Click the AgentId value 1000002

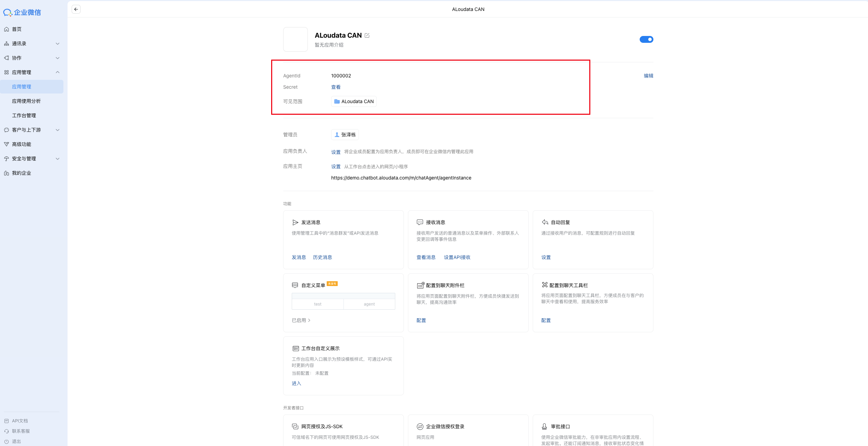click(341, 76)
